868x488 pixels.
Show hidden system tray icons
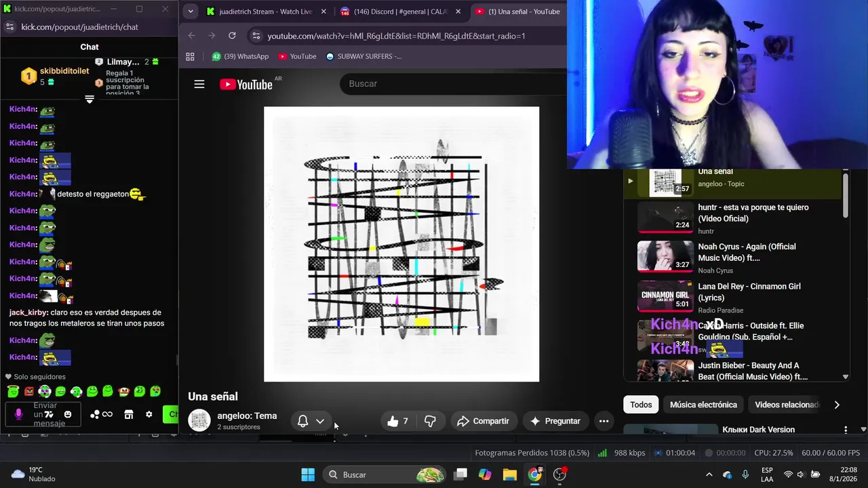[709, 474]
